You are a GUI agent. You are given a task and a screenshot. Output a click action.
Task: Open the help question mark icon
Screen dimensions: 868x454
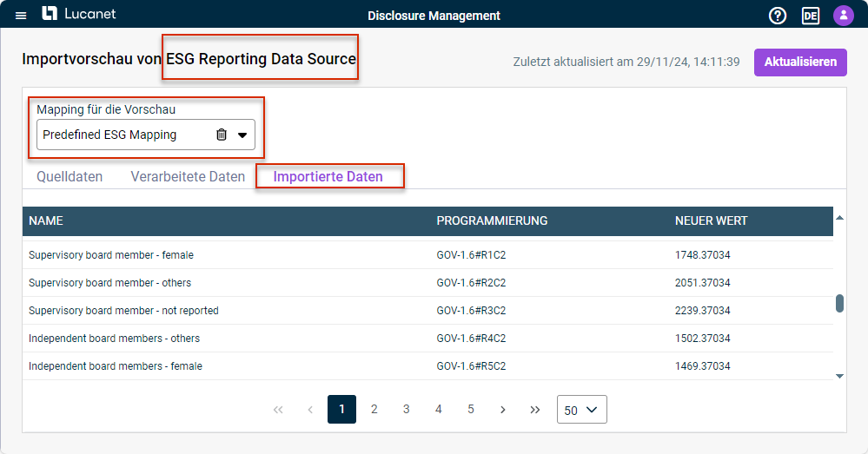click(x=778, y=16)
